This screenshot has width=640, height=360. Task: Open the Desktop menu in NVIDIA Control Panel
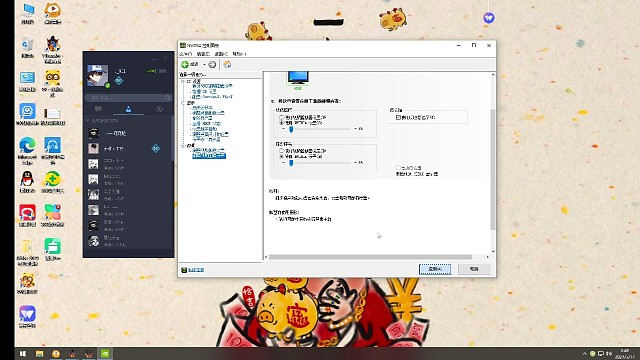point(221,54)
